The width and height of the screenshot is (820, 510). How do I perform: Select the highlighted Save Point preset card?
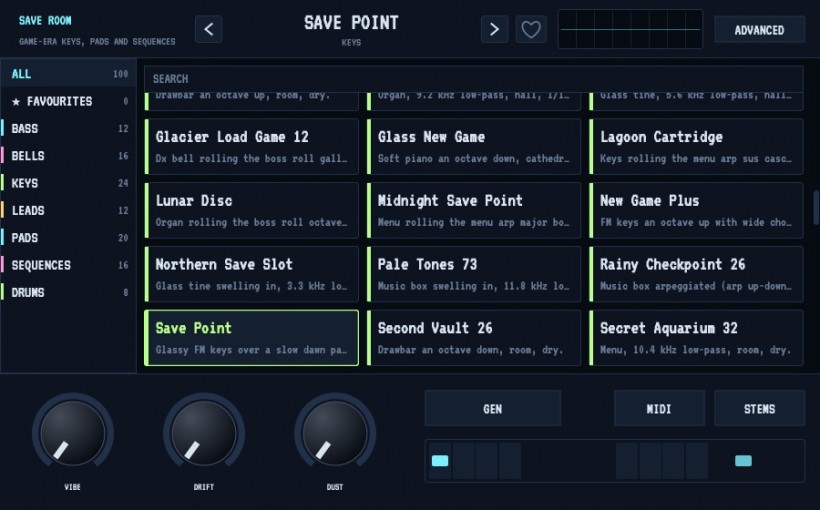pos(252,338)
